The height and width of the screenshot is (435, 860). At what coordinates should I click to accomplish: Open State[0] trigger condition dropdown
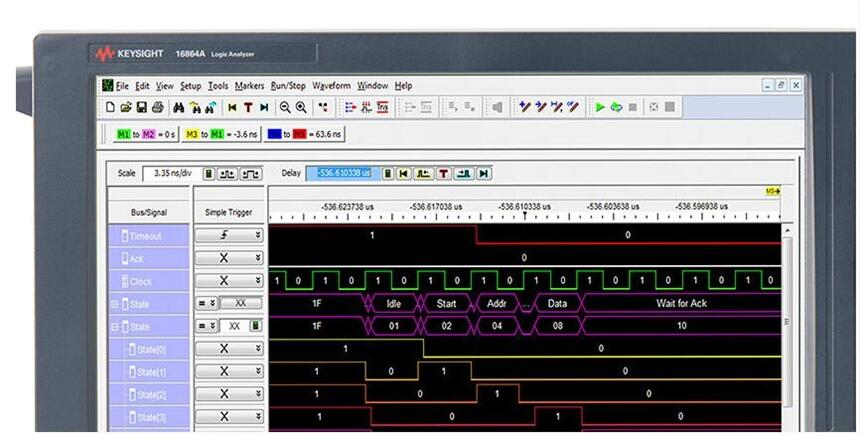[258, 349]
